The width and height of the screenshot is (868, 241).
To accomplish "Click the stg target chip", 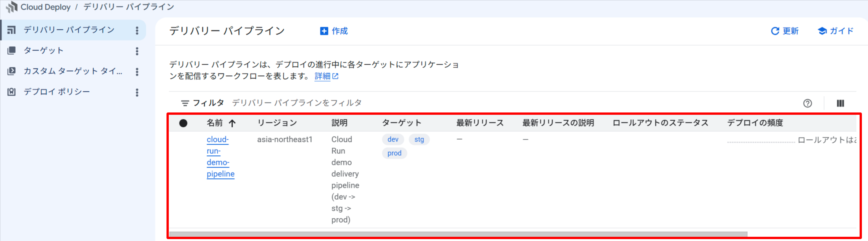I will tap(419, 139).
